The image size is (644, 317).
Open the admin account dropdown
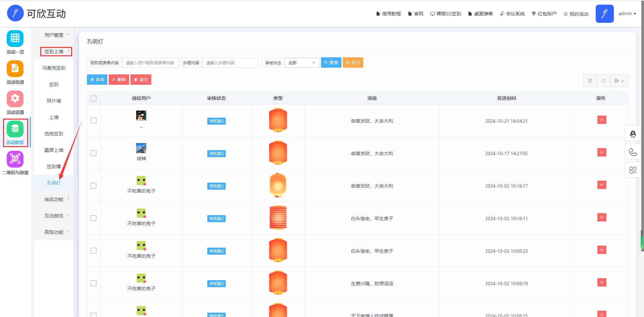[x=627, y=14]
